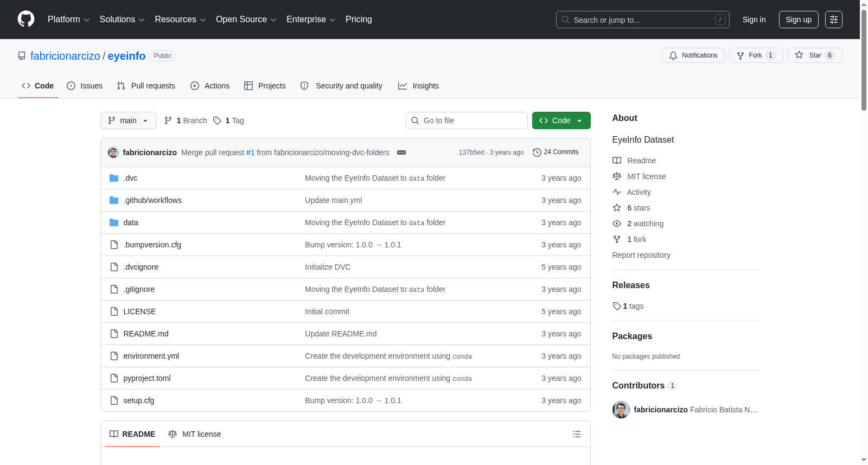
Task: Open the README outline list icon
Action: pyautogui.click(x=577, y=434)
